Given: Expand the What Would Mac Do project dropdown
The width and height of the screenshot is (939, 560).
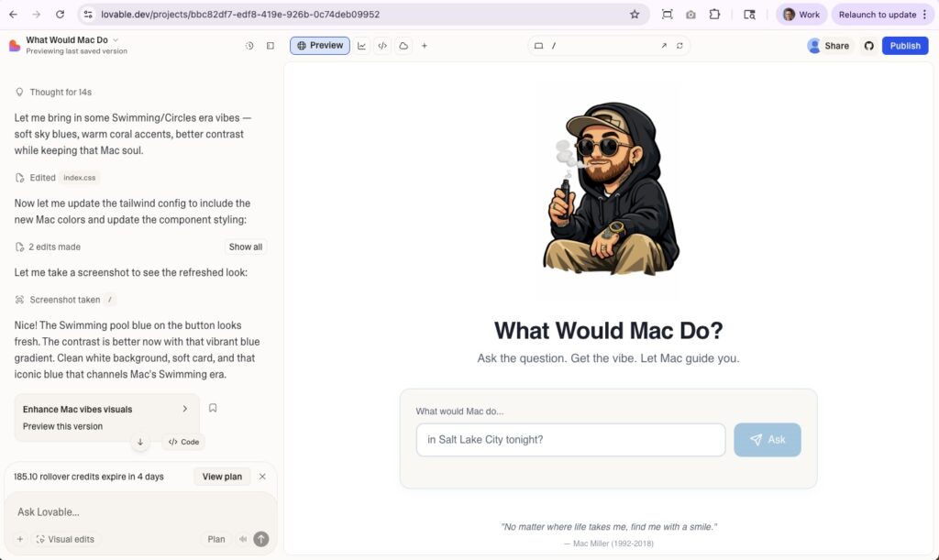Looking at the screenshot, I should point(116,40).
